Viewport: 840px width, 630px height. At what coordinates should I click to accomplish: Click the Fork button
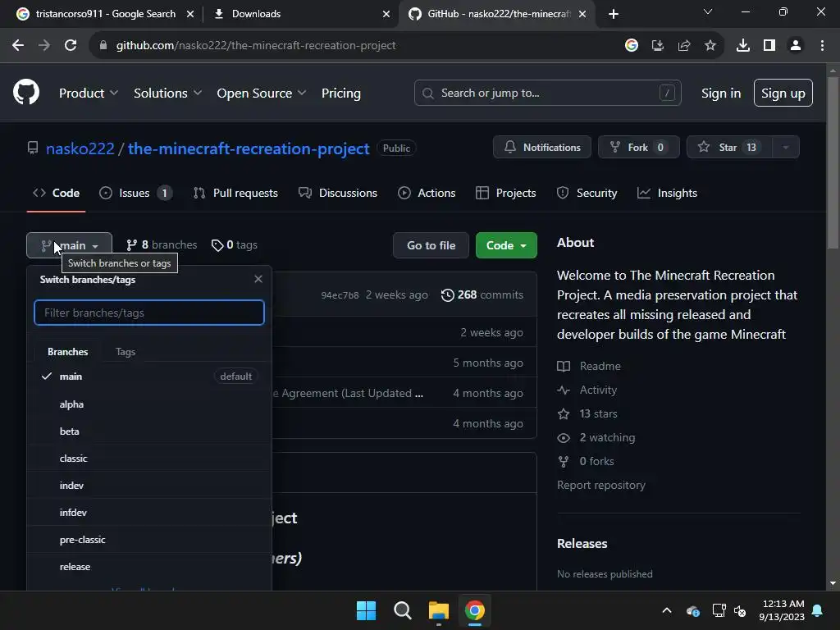coord(638,148)
